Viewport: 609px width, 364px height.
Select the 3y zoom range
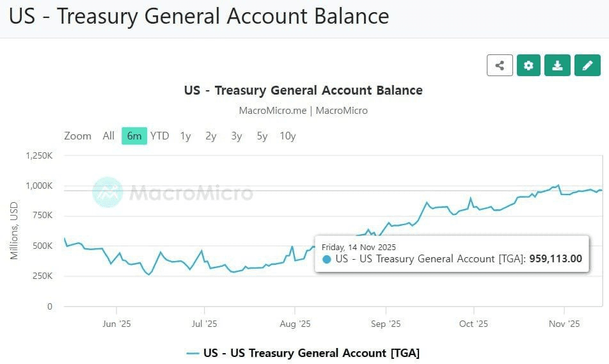(x=237, y=136)
